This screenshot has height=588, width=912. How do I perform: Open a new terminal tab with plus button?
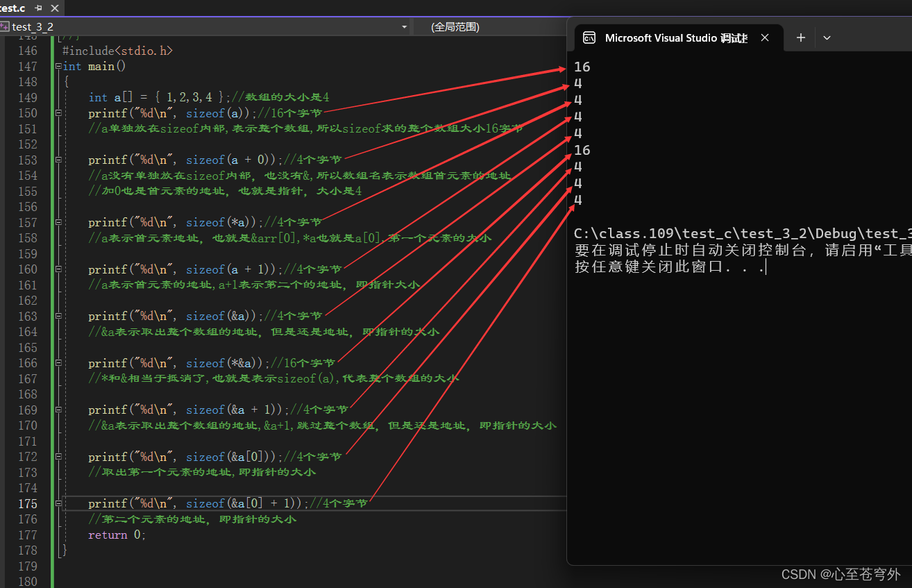(x=800, y=37)
